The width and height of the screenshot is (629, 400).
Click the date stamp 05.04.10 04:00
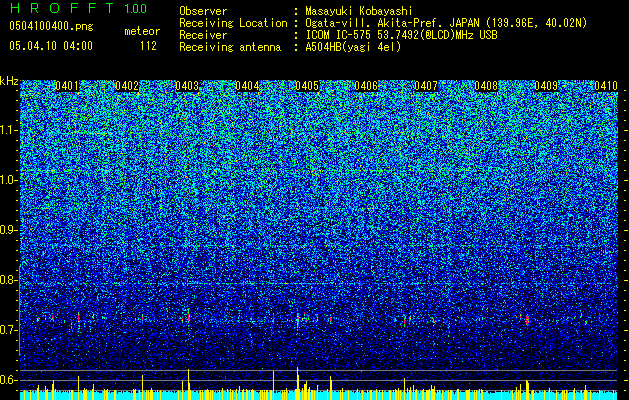click(51, 46)
